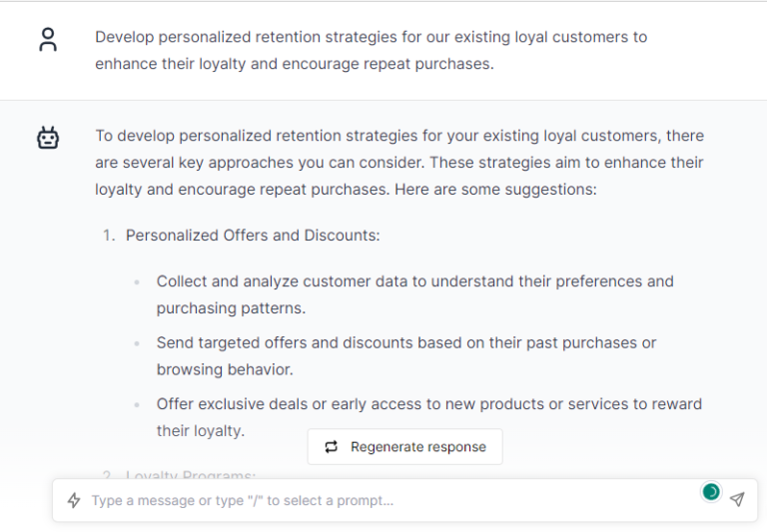
Task: Click the looping arrows regenerate icon
Action: click(332, 447)
